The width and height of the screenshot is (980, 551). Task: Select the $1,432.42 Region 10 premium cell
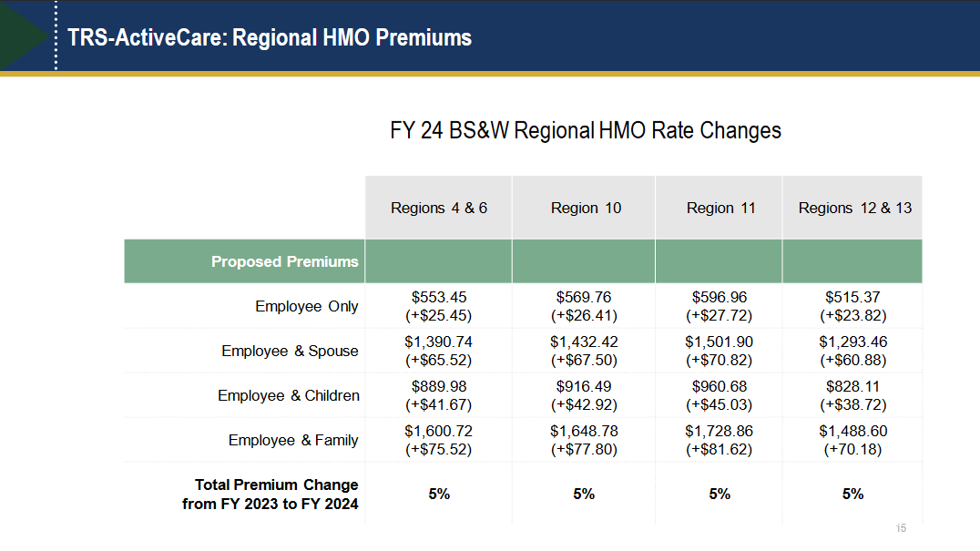(584, 351)
